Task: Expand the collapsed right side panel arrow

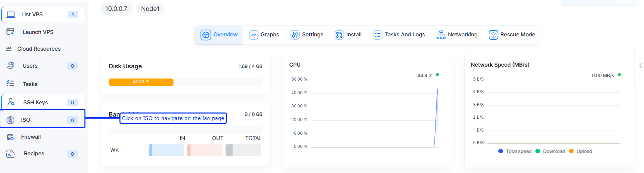Action: click(640, 66)
